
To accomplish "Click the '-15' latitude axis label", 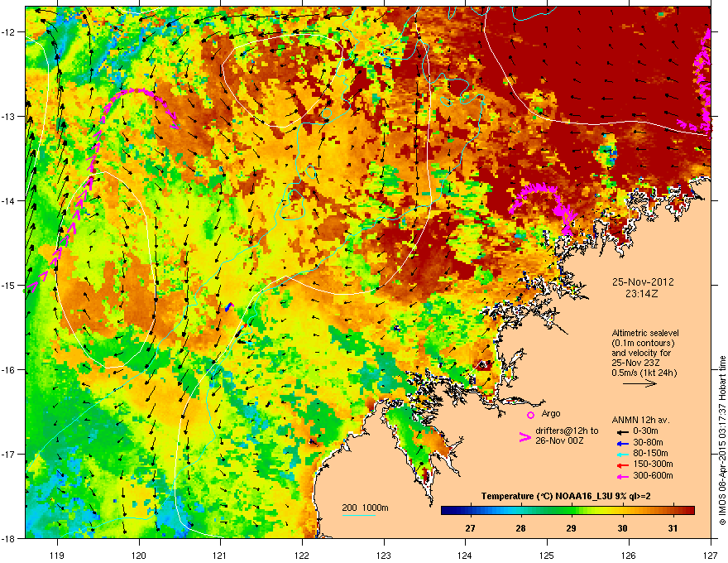I will click(8, 285).
